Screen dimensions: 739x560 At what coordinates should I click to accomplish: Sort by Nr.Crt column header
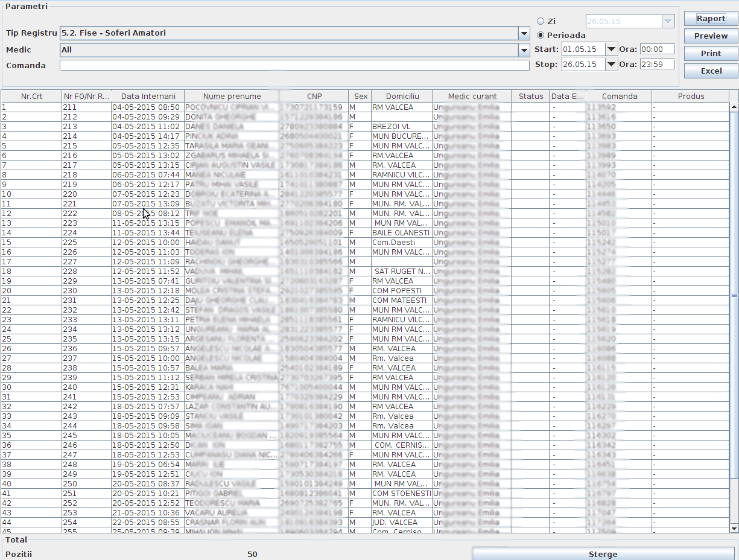31,96
